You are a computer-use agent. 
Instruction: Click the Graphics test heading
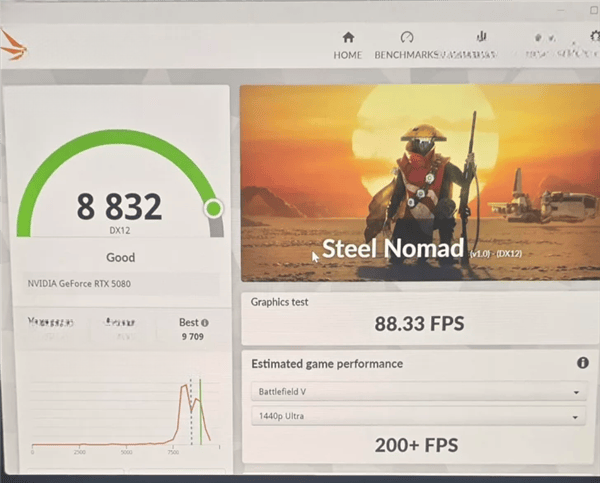click(279, 302)
